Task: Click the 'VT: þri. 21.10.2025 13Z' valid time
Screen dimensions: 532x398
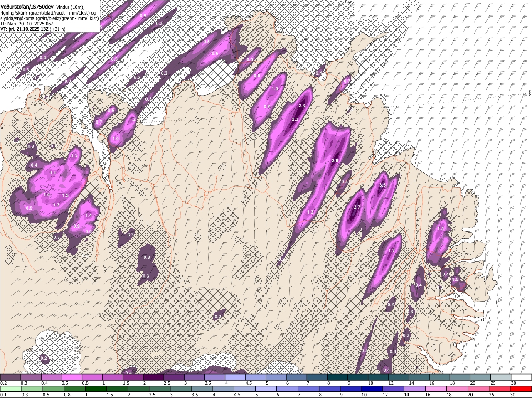Action: point(25,29)
